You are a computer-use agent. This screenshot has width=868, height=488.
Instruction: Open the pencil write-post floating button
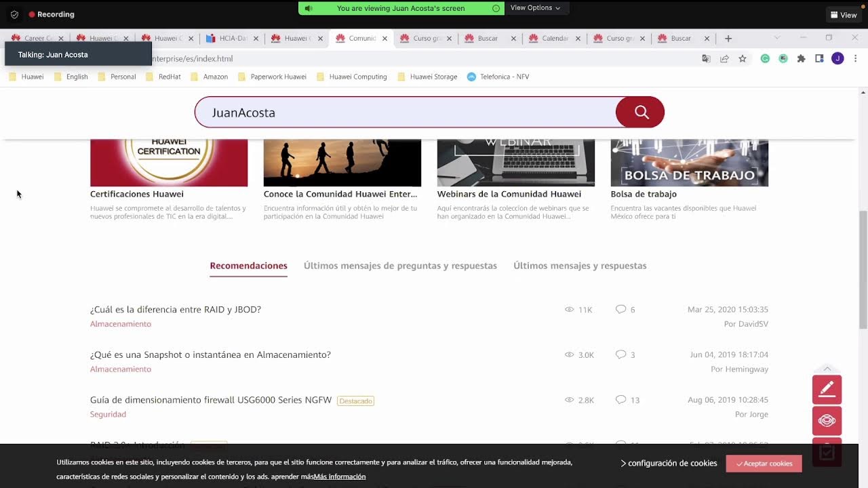(x=827, y=389)
